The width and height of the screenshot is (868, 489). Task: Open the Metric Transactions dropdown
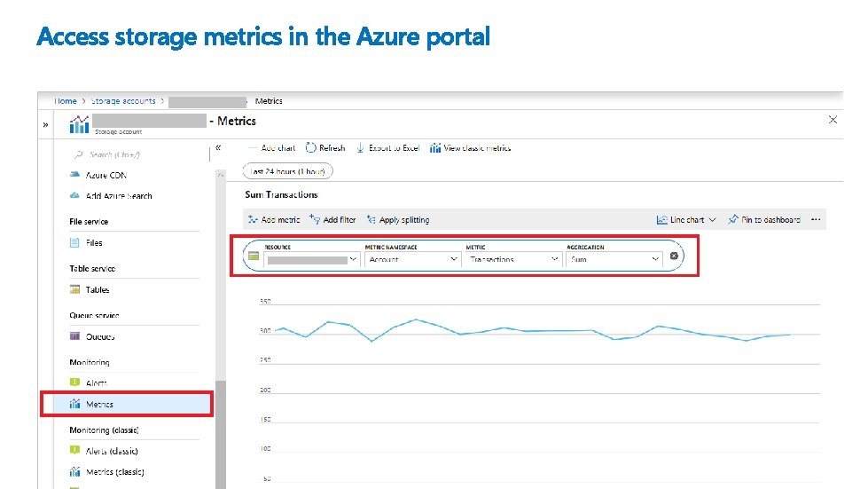513,259
